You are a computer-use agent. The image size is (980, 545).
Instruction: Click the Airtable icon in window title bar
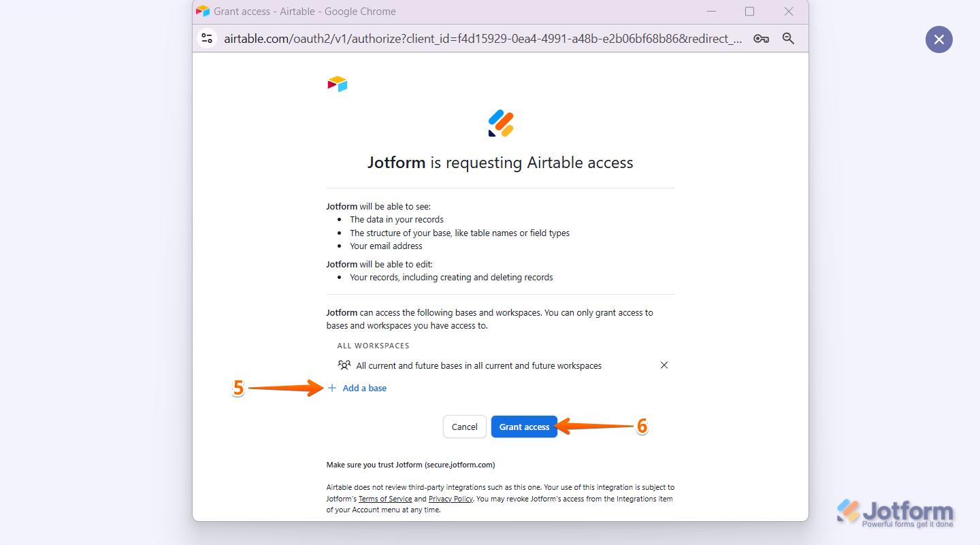pos(203,12)
